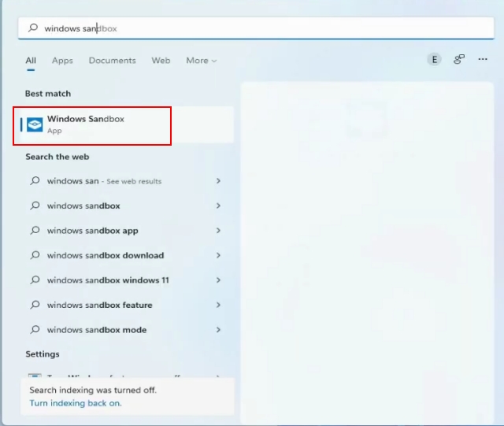Click 'Search indexing was turned off.' notice

pos(93,390)
